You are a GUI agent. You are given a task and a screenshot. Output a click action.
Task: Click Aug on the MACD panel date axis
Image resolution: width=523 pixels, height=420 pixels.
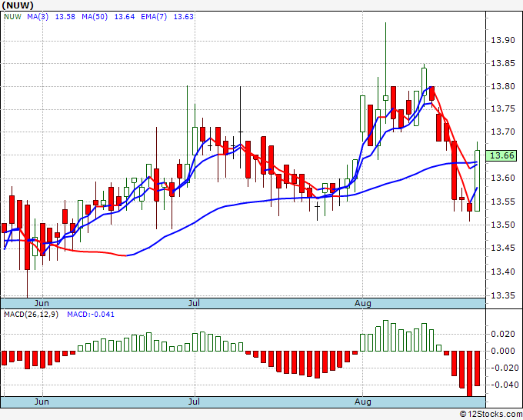coord(363,402)
